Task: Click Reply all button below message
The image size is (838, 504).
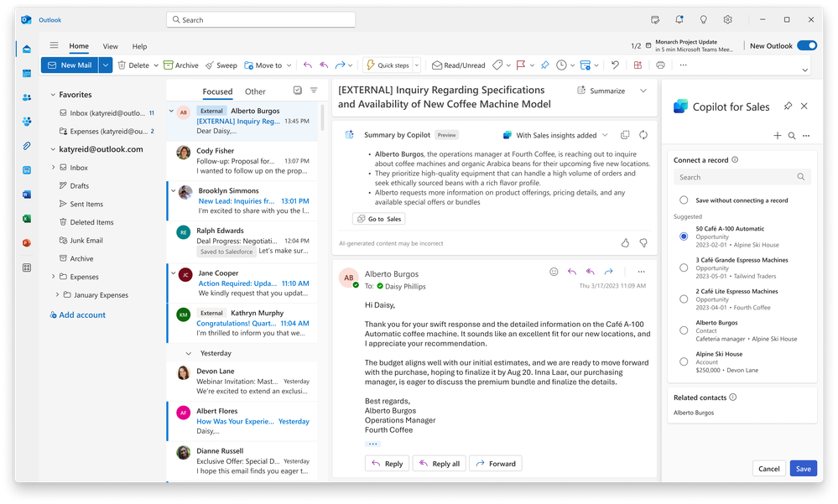Action: [440, 464]
